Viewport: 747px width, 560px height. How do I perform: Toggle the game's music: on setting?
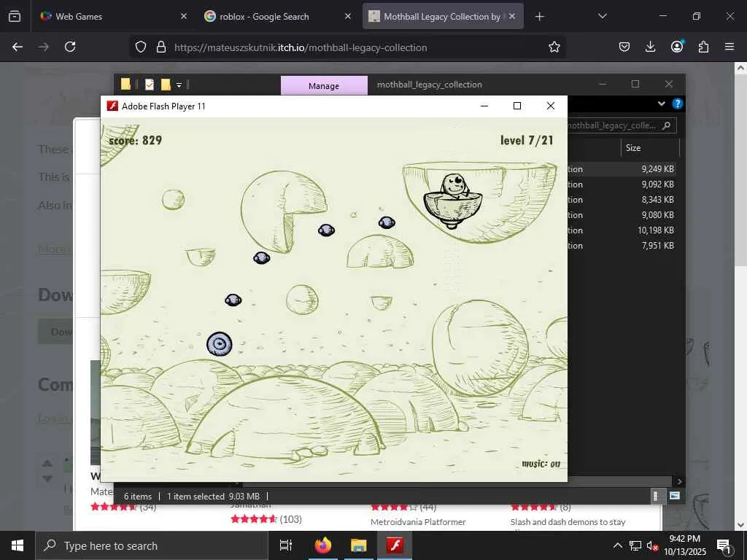tap(541, 464)
